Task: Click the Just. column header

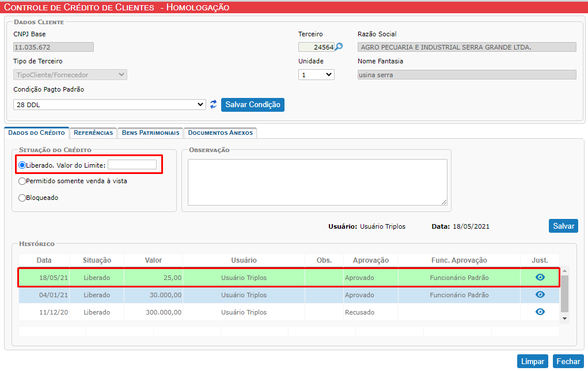Action: coord(540,260)
